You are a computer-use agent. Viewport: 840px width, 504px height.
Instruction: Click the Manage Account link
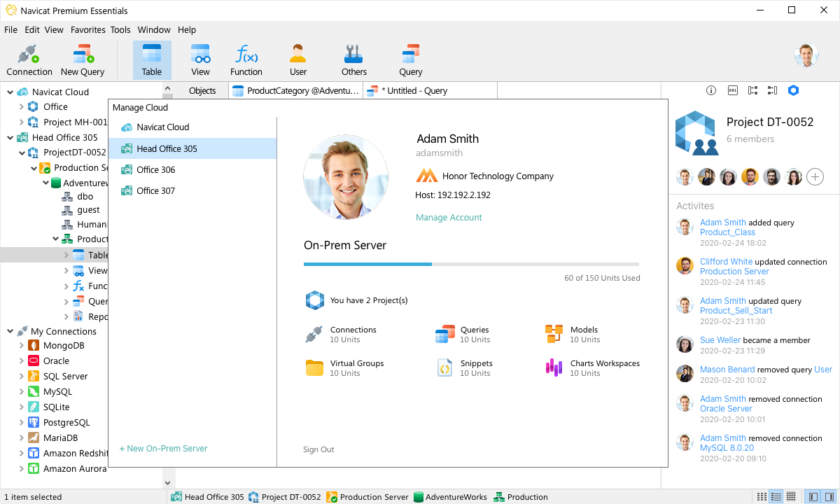tap(449, 218)
